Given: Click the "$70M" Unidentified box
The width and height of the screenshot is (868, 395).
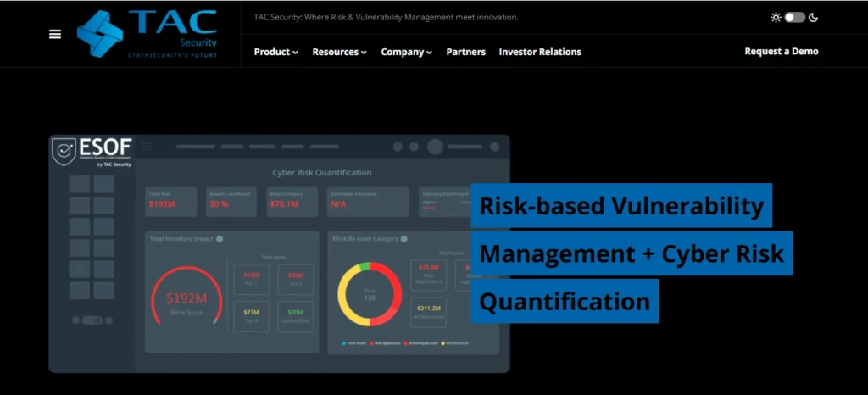Looking at the screenshot, I should (296, 316).
